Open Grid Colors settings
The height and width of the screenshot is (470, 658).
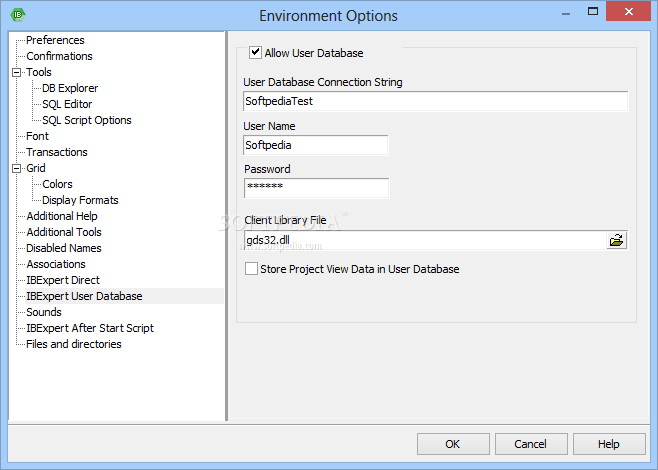(57, 184)
